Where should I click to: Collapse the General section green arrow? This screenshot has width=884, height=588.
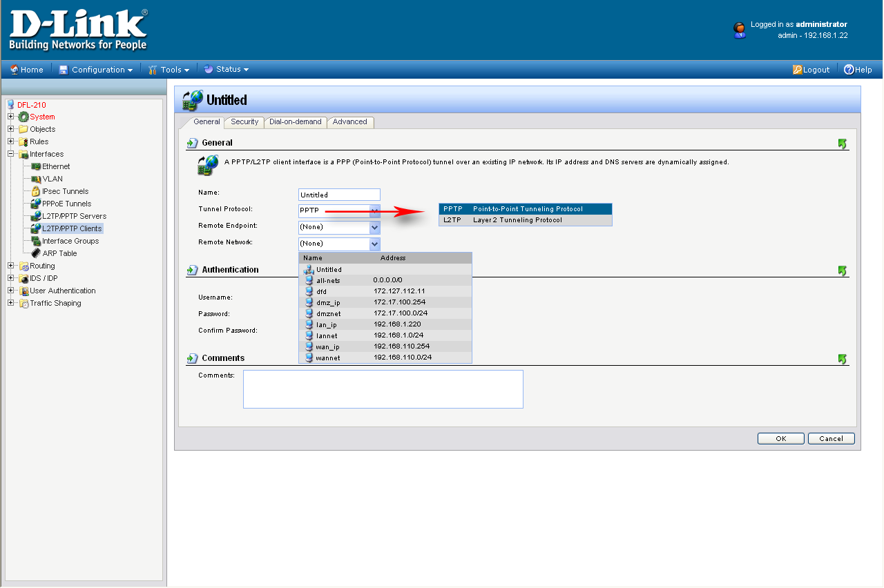842,144
